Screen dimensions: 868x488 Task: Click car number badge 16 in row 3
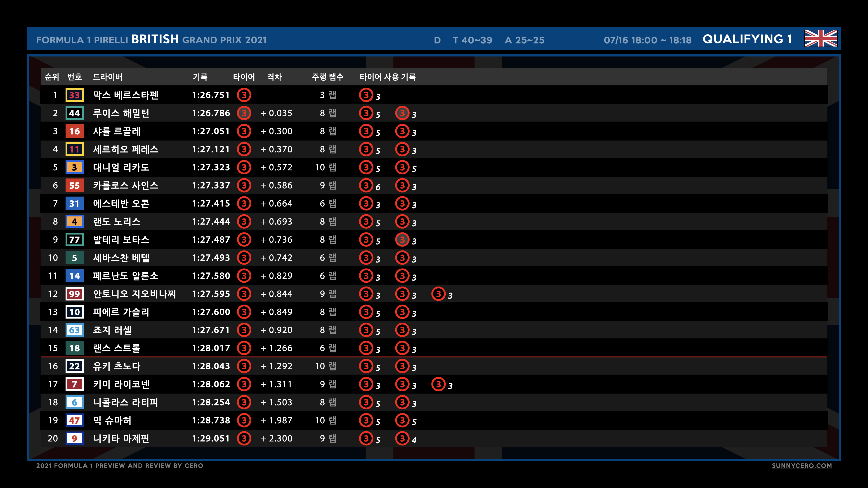click(74, 131)
